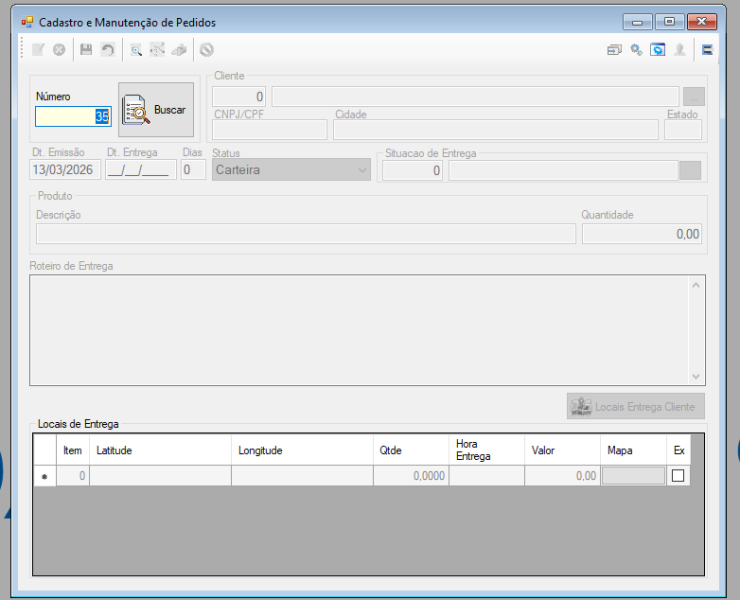
Task: Click the delete record circle-X toolbar icon
Action: [59, 50]
